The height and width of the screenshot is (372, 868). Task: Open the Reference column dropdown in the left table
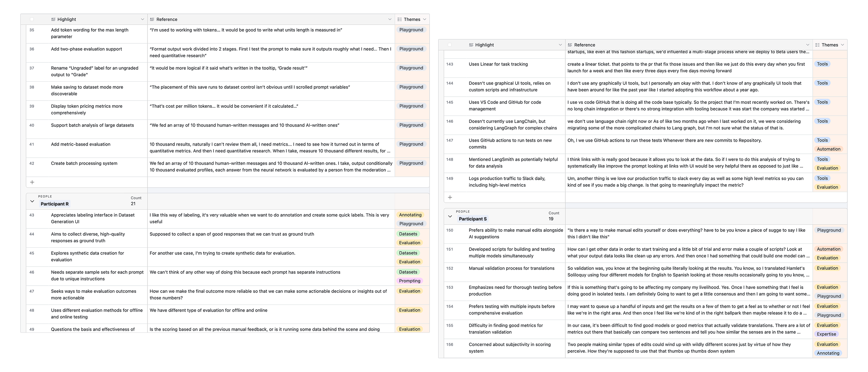(390, 19)
